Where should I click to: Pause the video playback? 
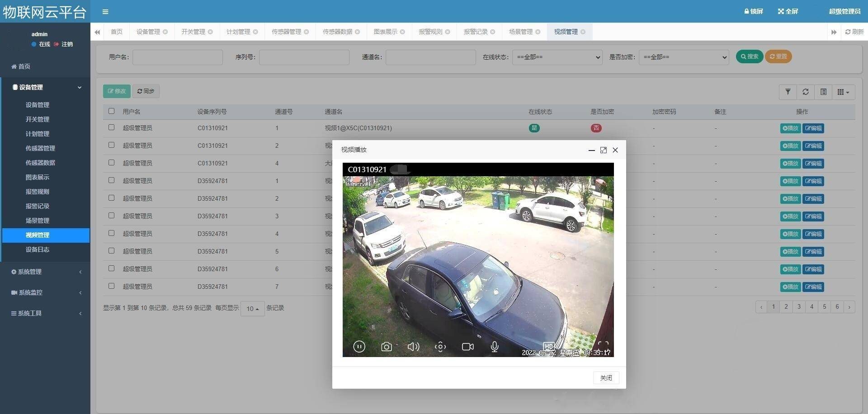pyautogui.click(x=359, y=347)
